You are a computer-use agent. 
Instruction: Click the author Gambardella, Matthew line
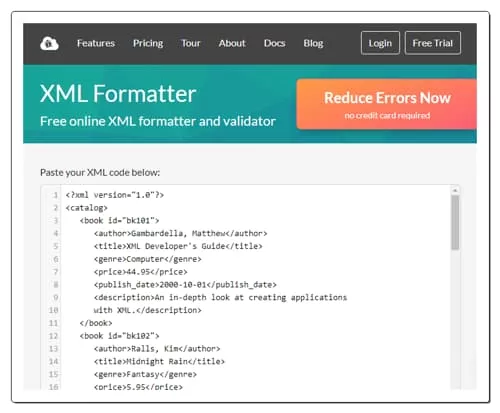click(180, 233)
